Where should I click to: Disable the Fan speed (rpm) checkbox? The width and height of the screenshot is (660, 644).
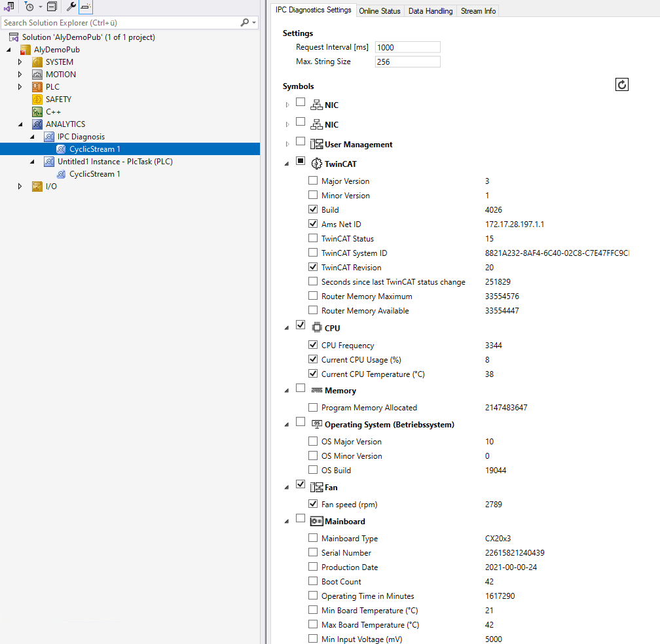point(313,504)
